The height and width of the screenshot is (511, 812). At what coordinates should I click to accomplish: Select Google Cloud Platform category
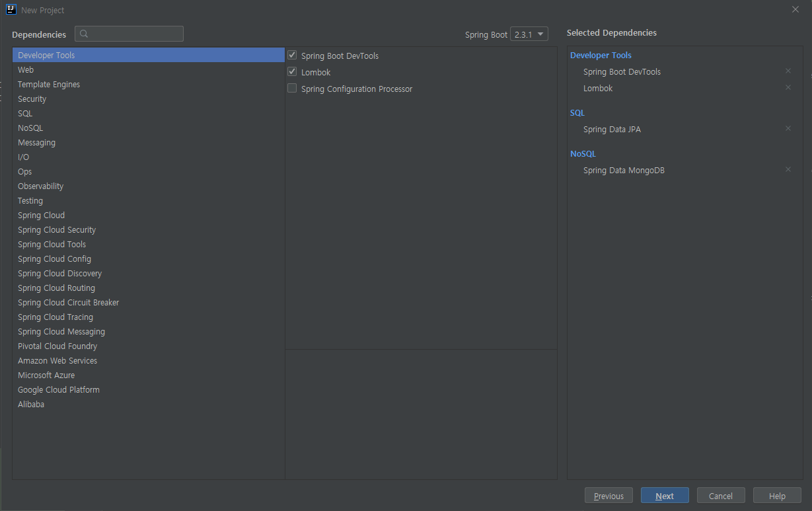pos(149,389)
